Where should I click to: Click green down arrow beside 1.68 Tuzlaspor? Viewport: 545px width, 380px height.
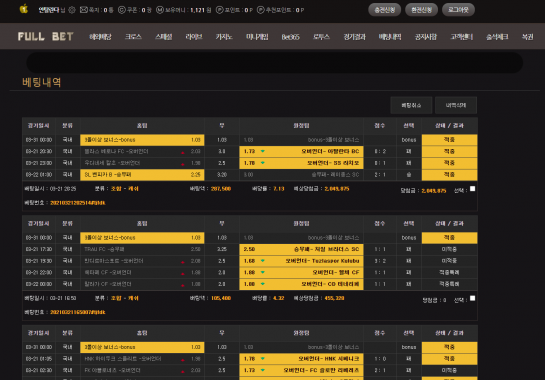point(263,261)
